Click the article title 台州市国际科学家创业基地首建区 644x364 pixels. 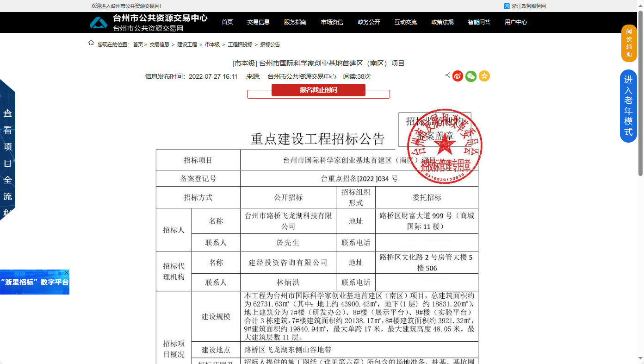(318, 63)
